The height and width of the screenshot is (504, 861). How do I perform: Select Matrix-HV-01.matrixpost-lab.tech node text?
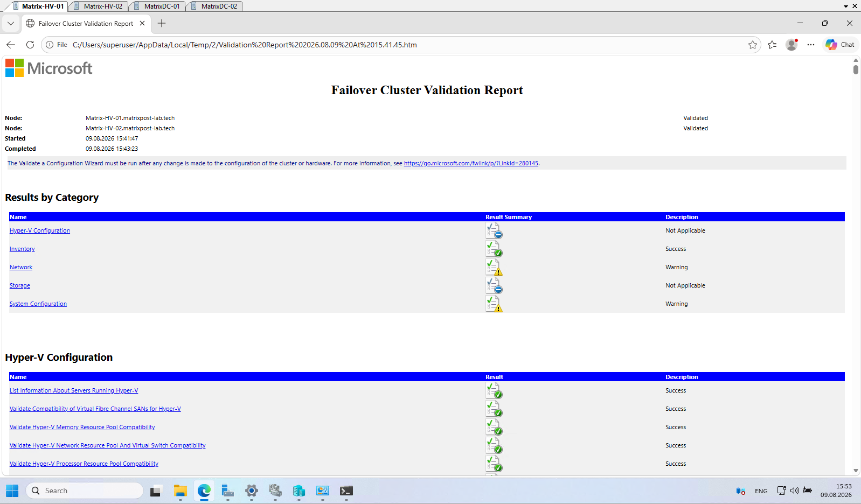130,118
